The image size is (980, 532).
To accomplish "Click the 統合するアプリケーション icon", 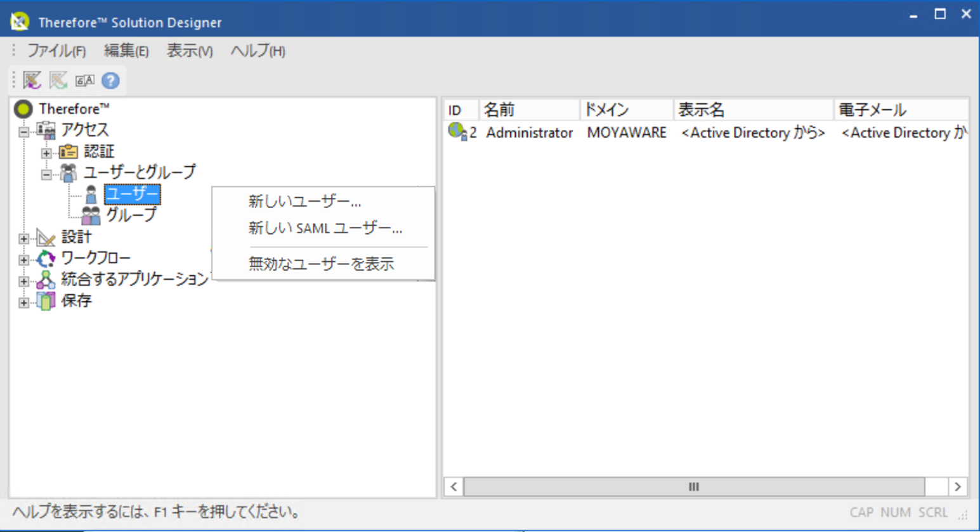I will tap(46, 280).
